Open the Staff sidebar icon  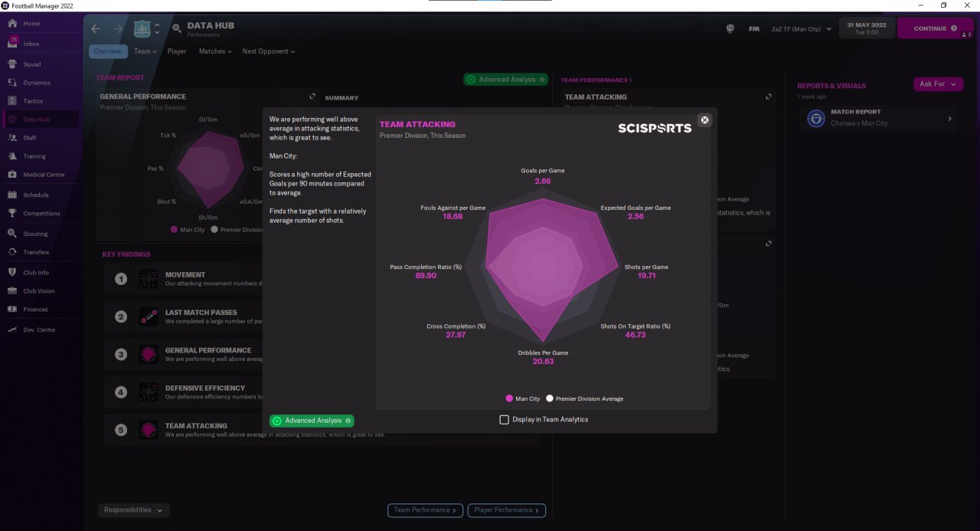[x=12, y=138]
